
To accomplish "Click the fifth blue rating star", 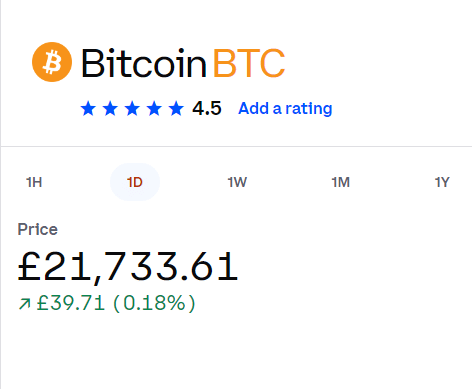I will (176, 109).
